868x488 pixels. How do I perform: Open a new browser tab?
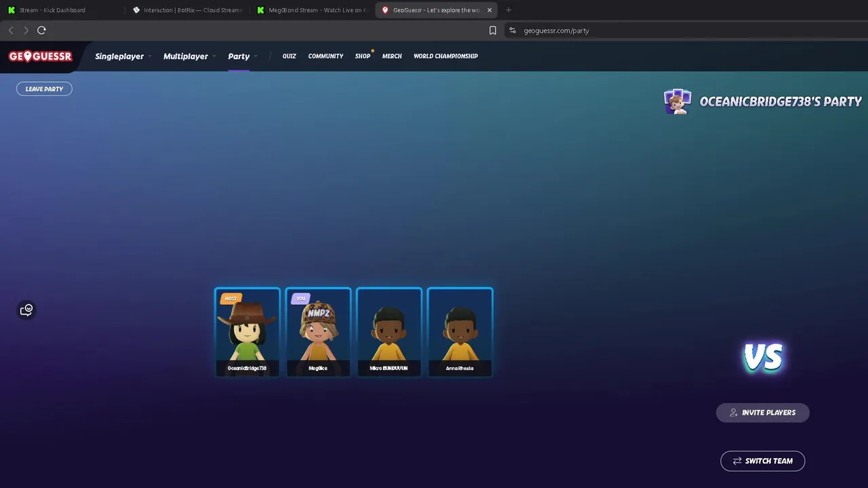tap(509, 10)
